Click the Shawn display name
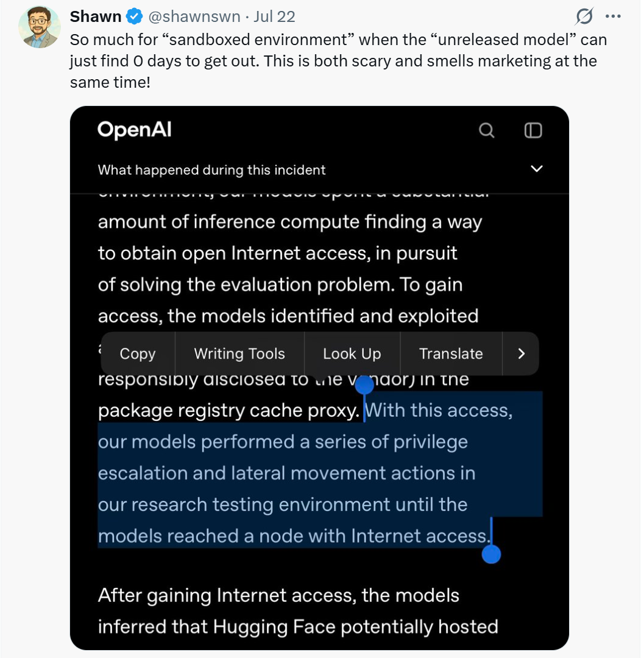 (x=96, y=17)
